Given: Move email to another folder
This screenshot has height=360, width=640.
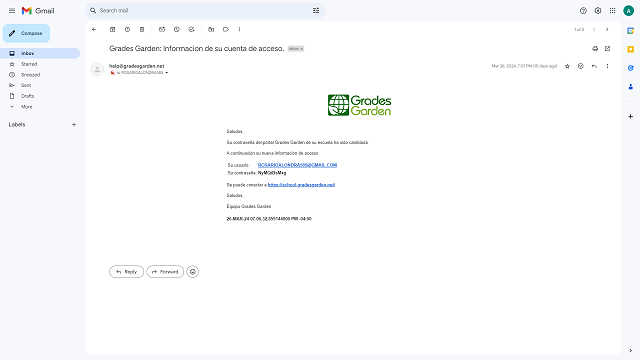Looking at the screenshot, I should point(211,29).
